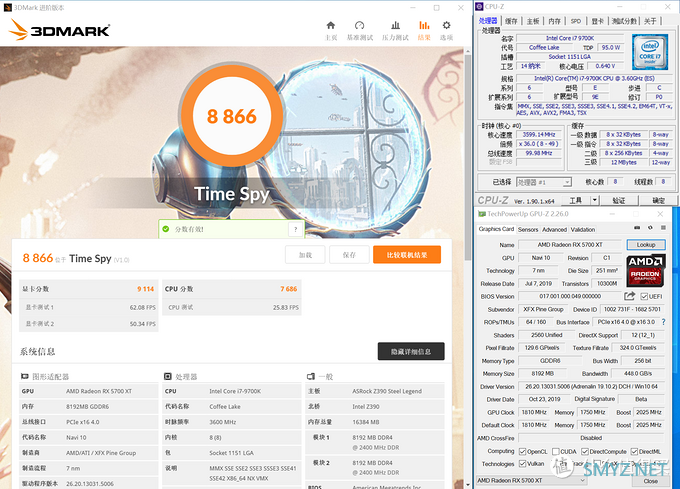Viewport: 680px width, 489px height.
Task: Click the Intel Core i7 logo in CPU-Z
Action: tap(650, 52)
